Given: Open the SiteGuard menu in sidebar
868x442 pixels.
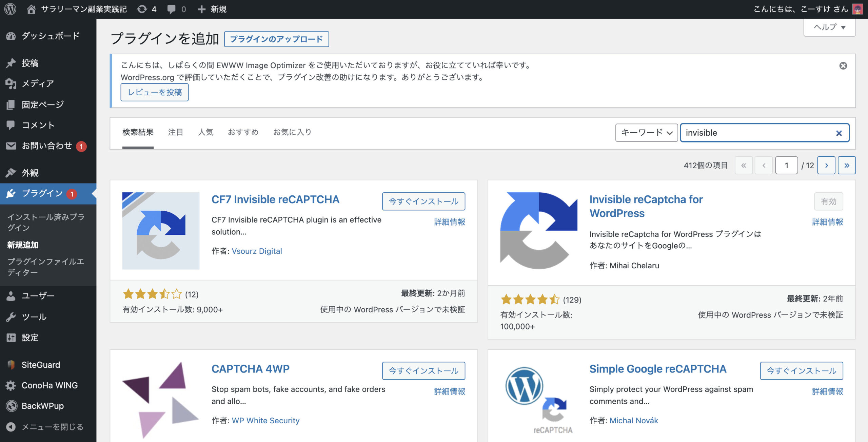Looking at the screenshot, I should 41,365.
